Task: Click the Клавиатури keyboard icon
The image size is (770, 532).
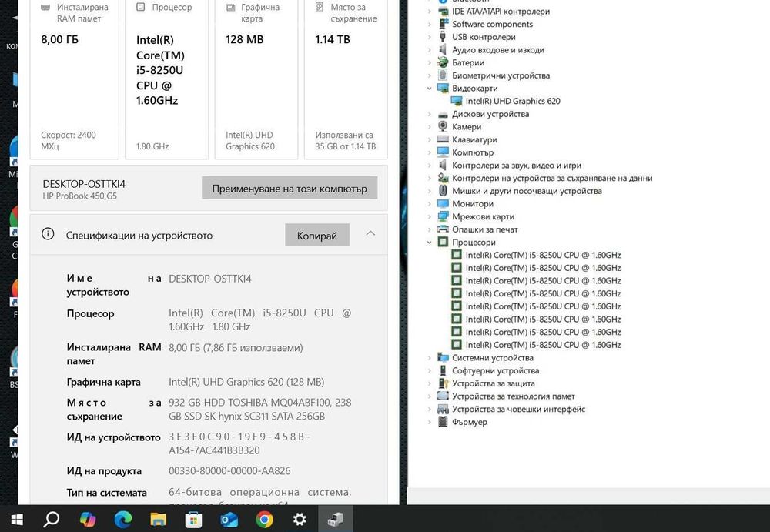Action: [443, 139]
